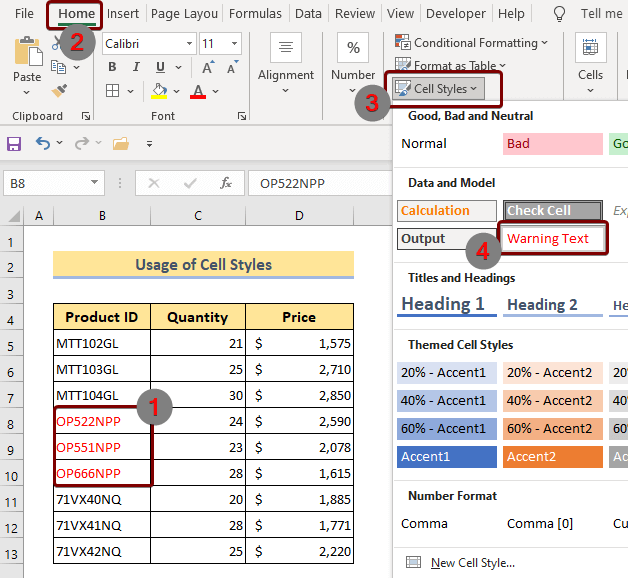
Task: Click formula bar containing OP522NPP
Action: click(x=320, y=183)
